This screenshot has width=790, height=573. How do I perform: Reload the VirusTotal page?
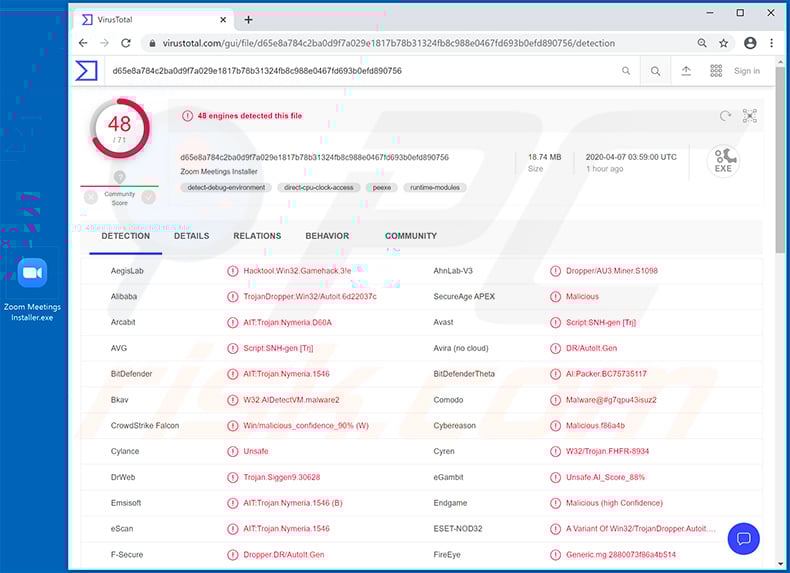pyautogui.click(x=126, y=43)
